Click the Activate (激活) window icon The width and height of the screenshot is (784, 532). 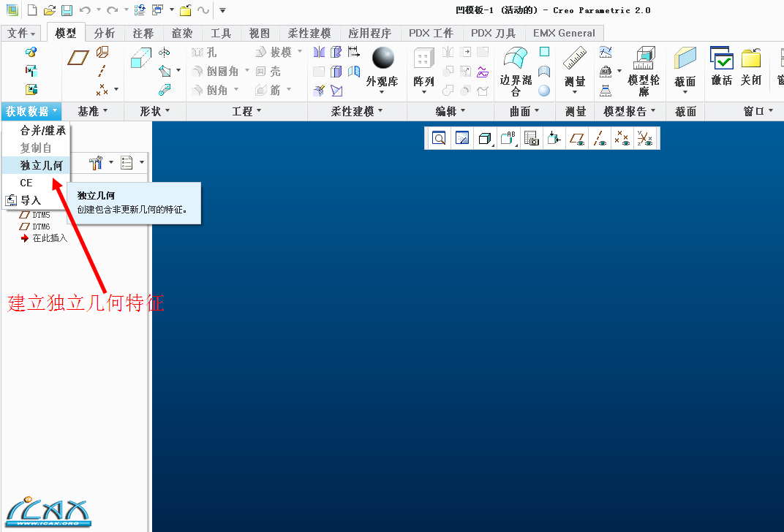tap(722, 59)
